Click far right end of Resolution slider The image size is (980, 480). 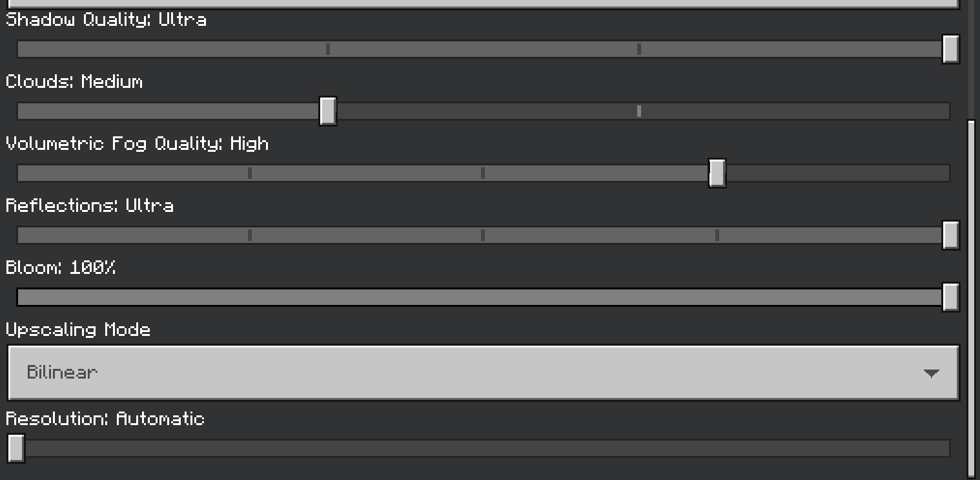coord(946,448)
